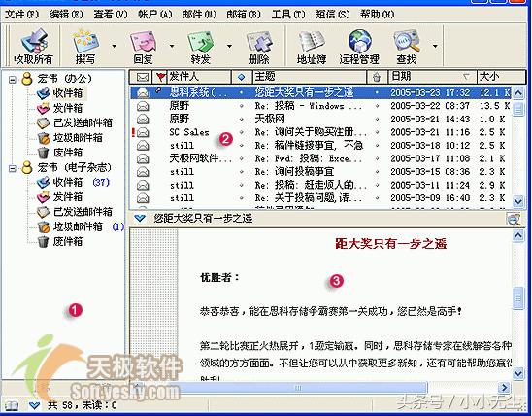Sort mail list by 发件人 column
The height and width of the screenshot is (416, 532).
point(198,77)
